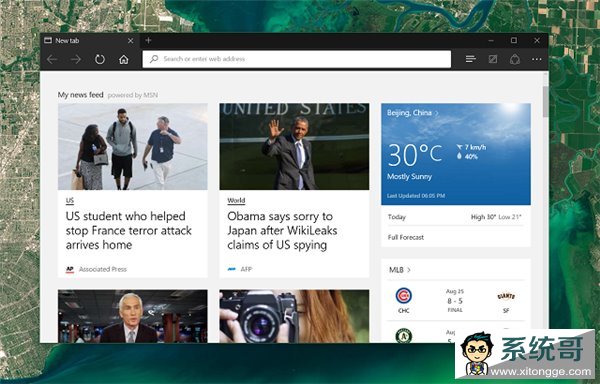Image resolution: width=600 pixels, height=384 pixels.
Task: Go forward with the forward arrow
Action: point(76,59)
